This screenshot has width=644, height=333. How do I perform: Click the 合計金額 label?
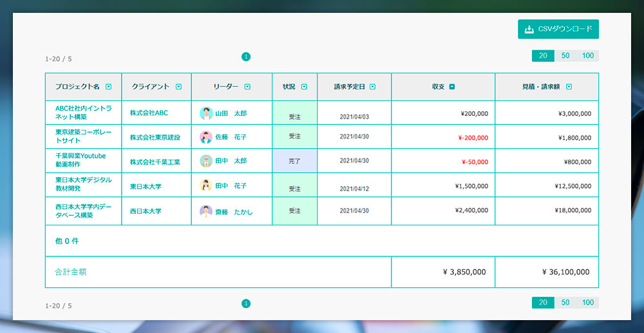pyautogui.click(x=71, y=272)
